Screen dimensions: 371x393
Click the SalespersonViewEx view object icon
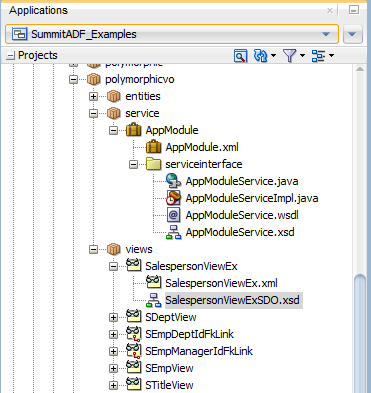pos(134,266)
